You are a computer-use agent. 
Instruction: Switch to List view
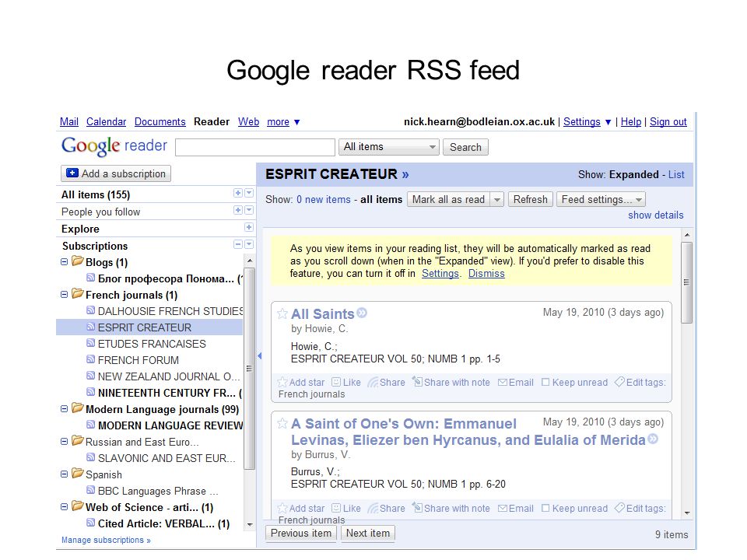pos(676,175)
